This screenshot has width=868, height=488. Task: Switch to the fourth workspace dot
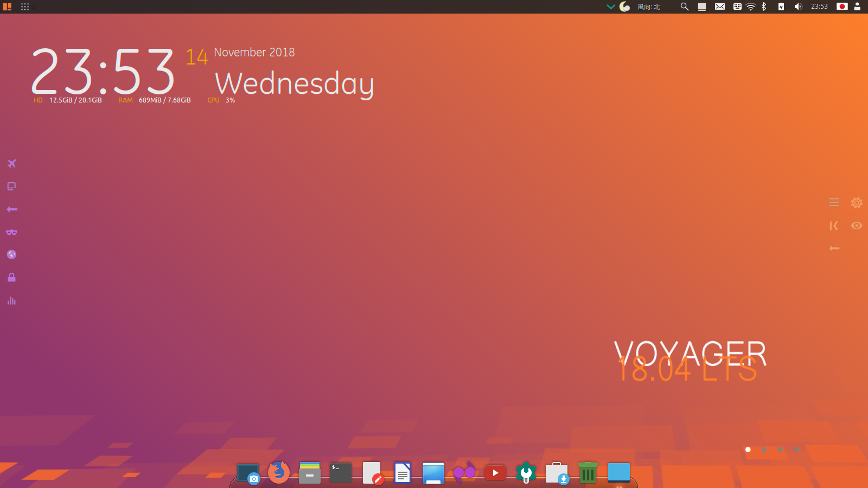(x=796, y=450)
